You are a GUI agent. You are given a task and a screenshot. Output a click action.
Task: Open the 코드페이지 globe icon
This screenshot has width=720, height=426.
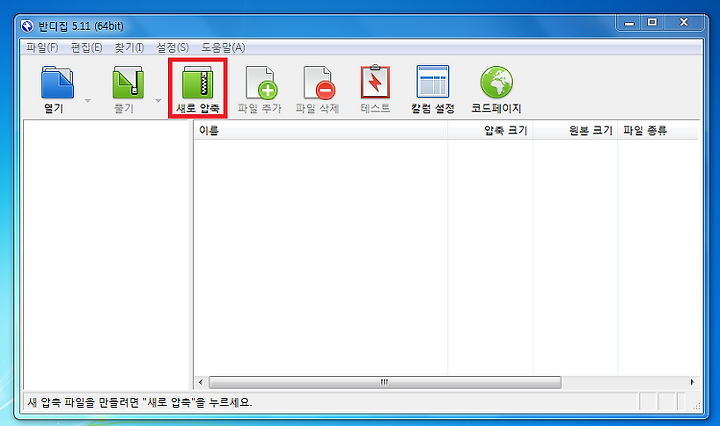(496, 82)
